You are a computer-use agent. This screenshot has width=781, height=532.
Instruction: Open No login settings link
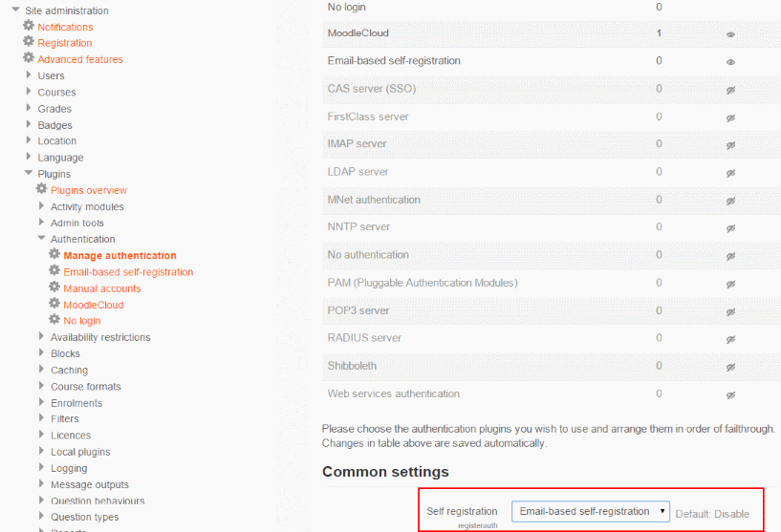(82, 321)
